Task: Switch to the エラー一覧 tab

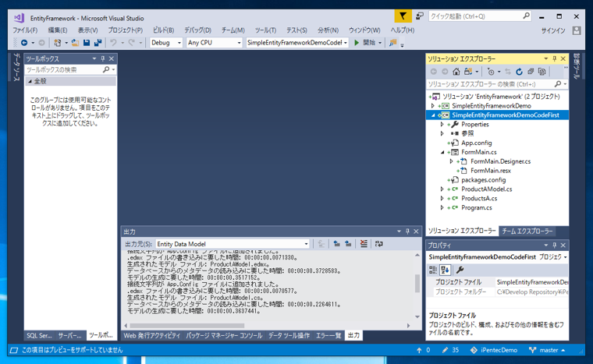Action: click(x=328, y=335)
